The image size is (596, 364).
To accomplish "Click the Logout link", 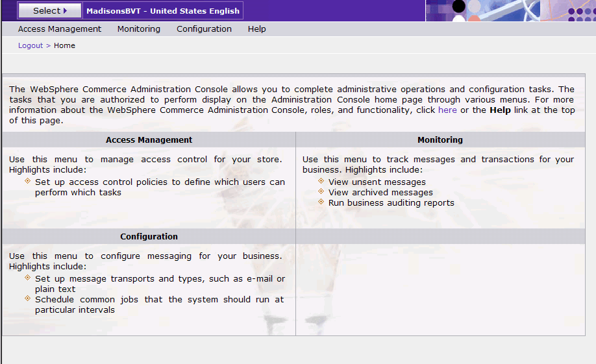I will click(31, 45).
